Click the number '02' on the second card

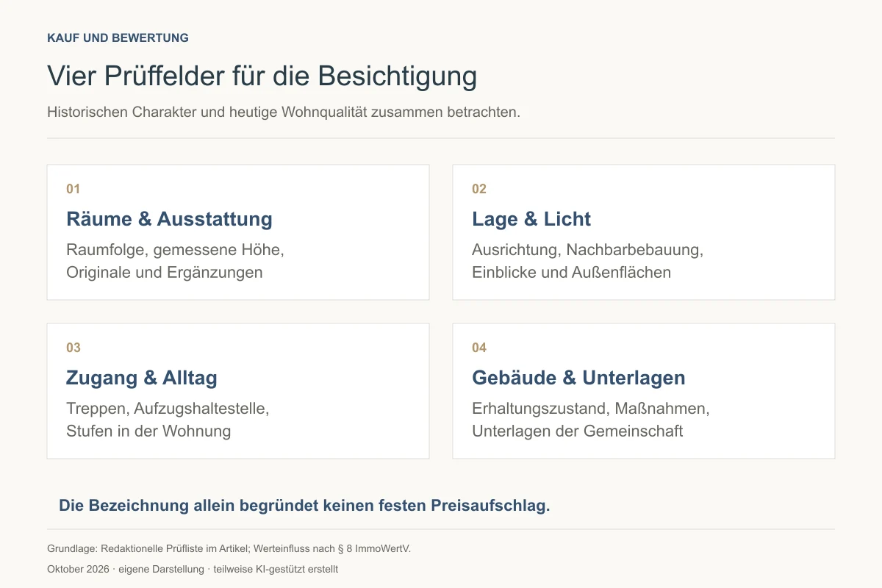coord(479,189)
